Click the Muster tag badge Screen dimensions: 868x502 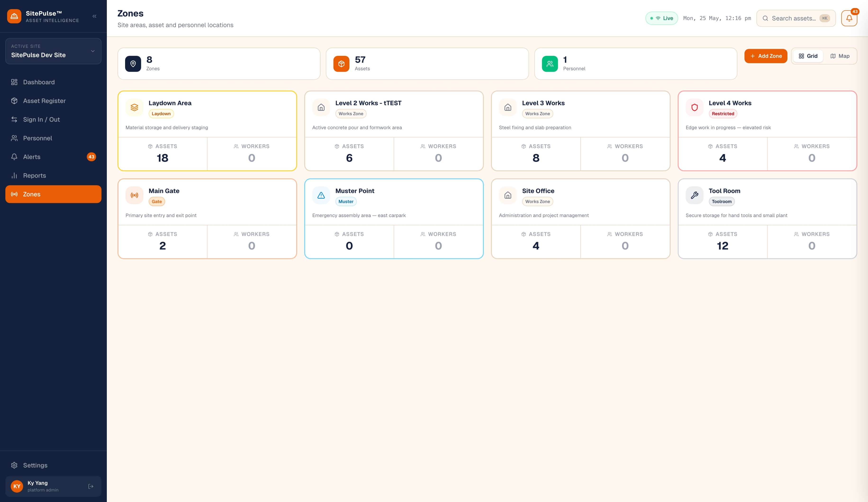tap(346, 201)
